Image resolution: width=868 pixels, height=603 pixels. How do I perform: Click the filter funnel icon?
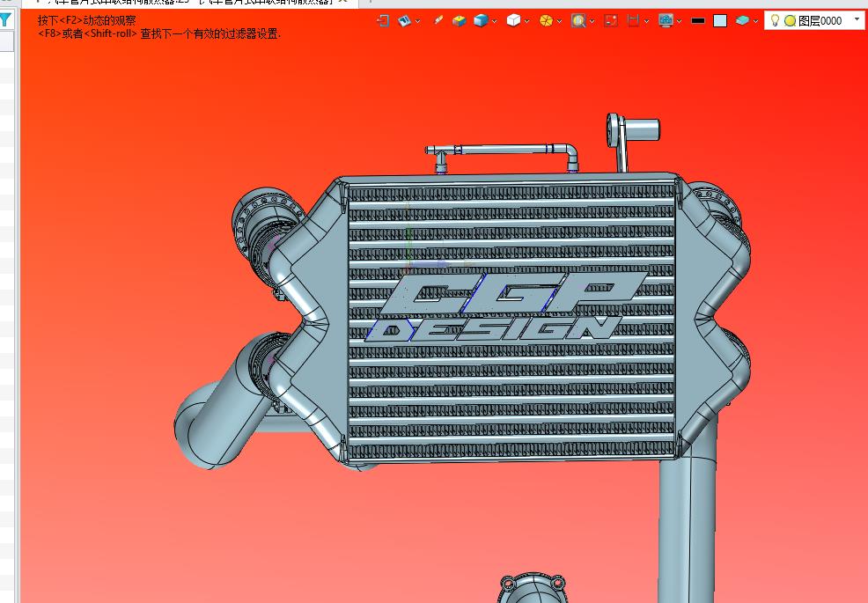coord(5,21)
